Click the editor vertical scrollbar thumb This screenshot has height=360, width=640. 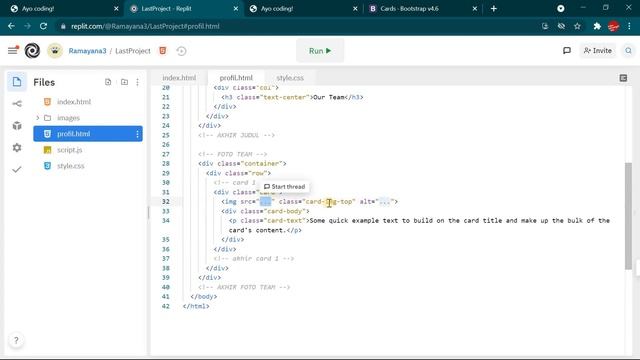pyautogui.click(x=628, y=216)
